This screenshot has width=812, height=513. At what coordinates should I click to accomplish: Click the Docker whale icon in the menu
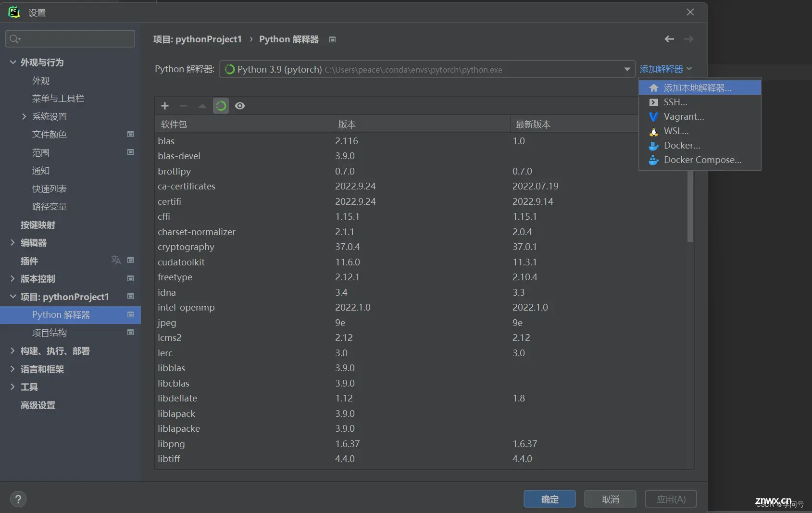tap(653, 146)
